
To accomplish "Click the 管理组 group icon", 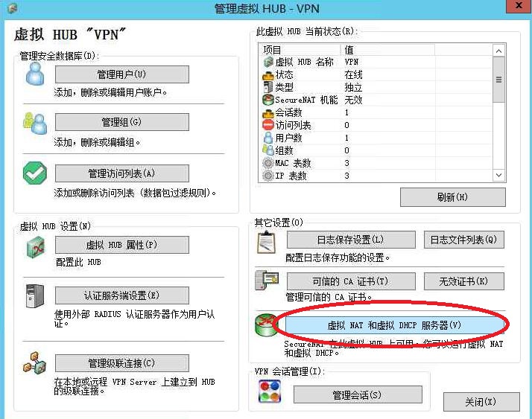I will (34, 122).
